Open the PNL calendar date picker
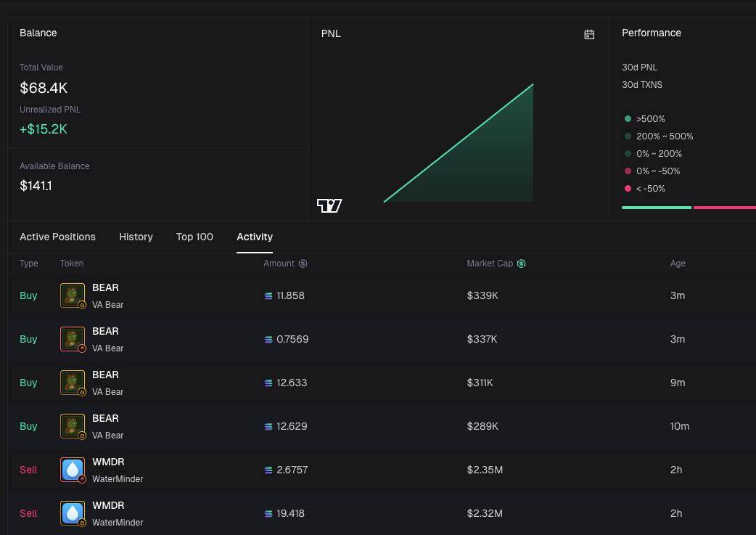 [588, 34]
